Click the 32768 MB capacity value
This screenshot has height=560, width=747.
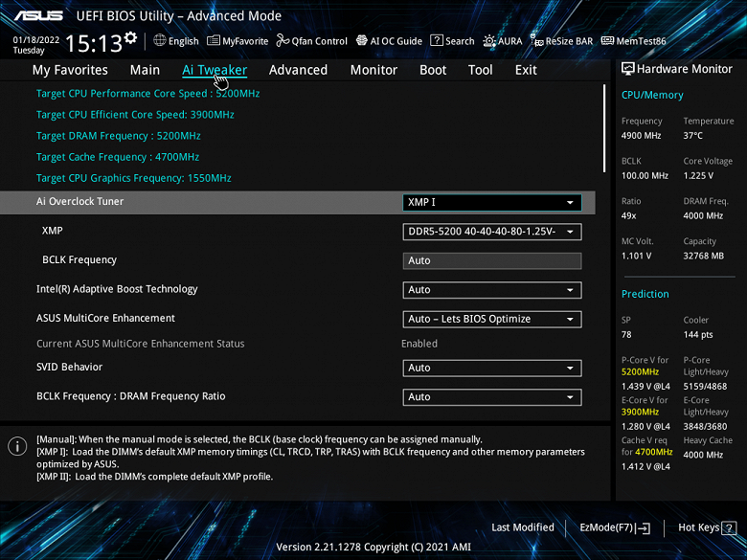click(704, 257)
